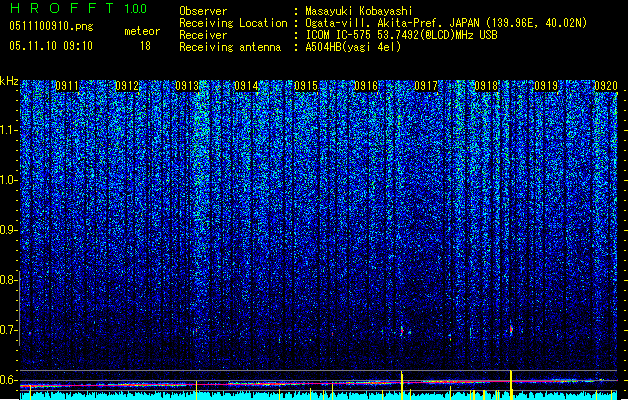The image size is (629, 400).
Task: Click the red meteor echo under 0918 near 0.7 kHz
Action: pos(511,329)
